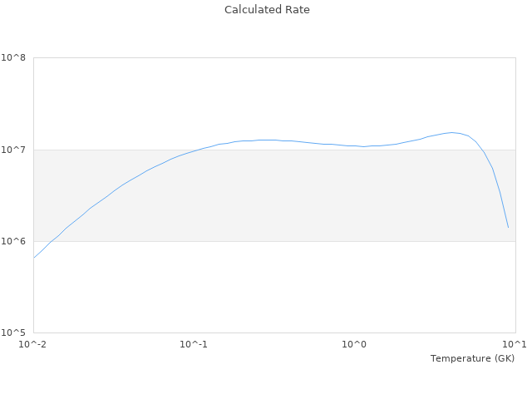This screenshot has height=399, width=532.
Task: Click the 10^0 x-axis tick label
Action: (x=355, y=344)
